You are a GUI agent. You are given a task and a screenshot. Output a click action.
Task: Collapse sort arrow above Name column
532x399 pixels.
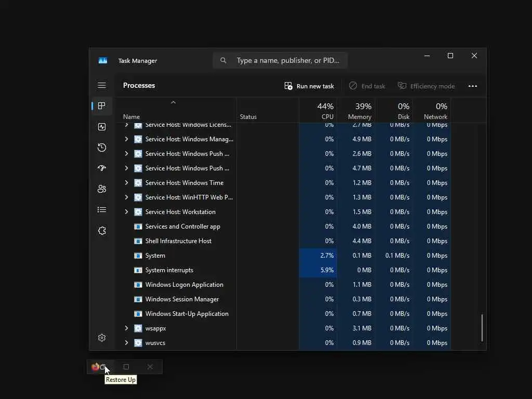pos(173,102)
